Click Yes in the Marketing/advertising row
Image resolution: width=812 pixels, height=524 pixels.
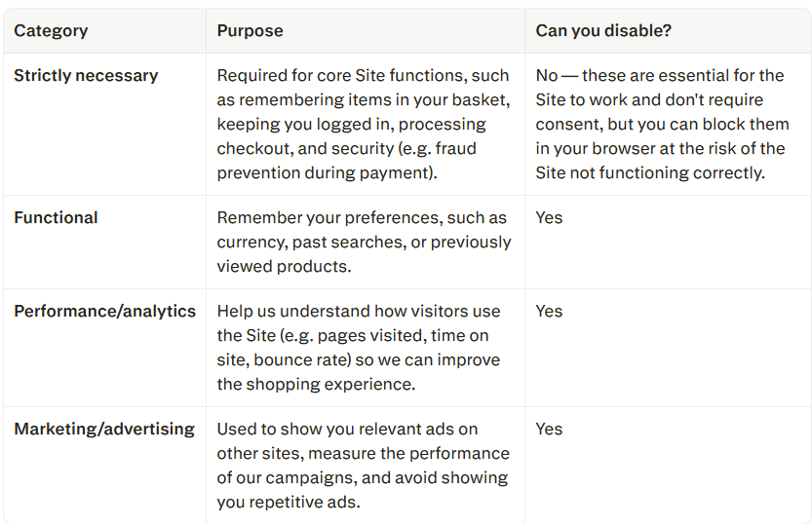point(549,430)
